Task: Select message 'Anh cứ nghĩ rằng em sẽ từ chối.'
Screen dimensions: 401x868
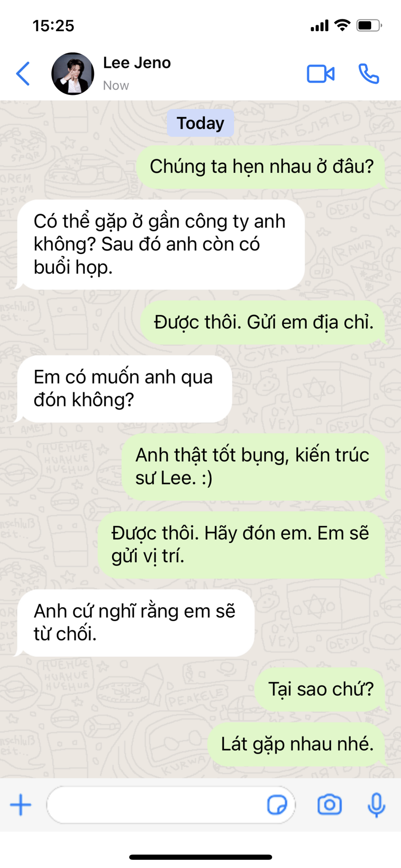Action: click(x=135, y=623)
